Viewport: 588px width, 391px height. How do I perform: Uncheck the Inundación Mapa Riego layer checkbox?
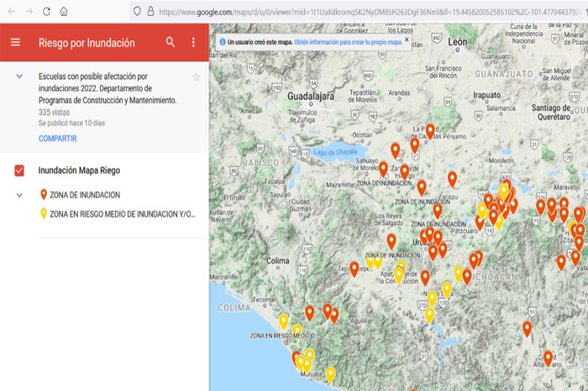coord(19,170)
